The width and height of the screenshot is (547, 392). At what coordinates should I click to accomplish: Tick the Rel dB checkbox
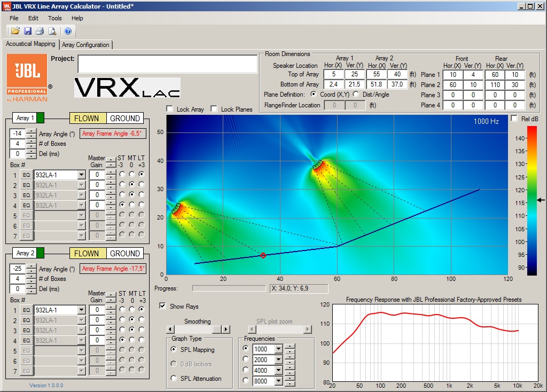pyautogui.click(x=514, y=119)
